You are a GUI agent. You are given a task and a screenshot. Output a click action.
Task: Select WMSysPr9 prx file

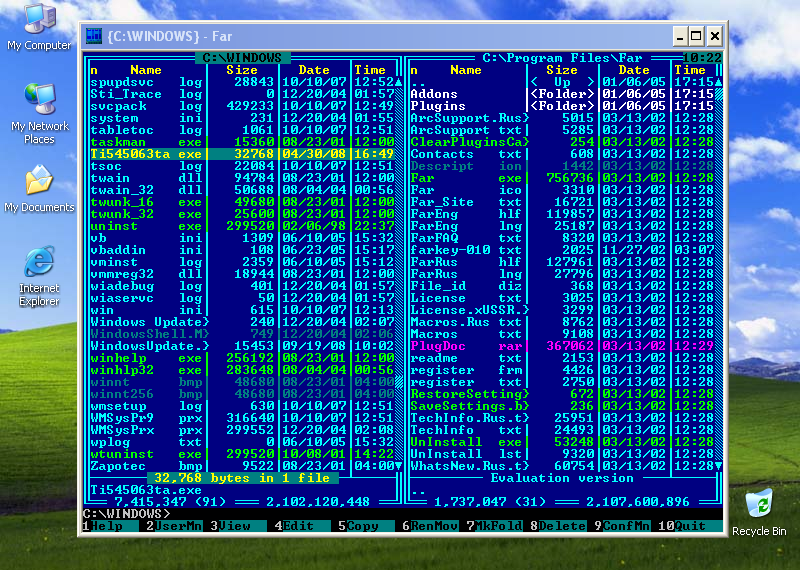[242, 418]
